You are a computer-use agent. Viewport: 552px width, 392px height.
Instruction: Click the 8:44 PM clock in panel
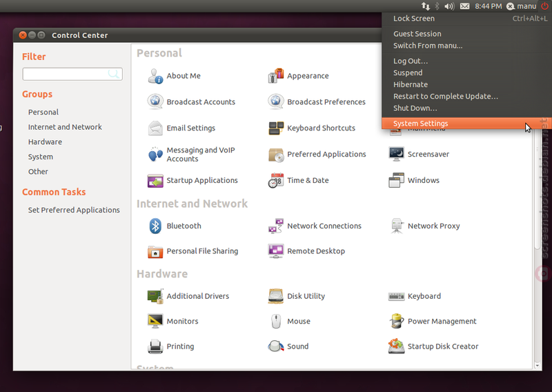point(489,6)
